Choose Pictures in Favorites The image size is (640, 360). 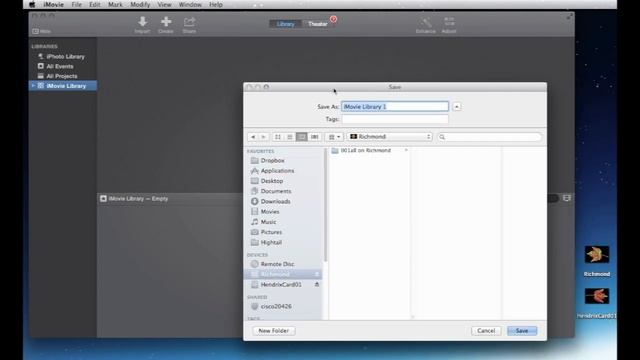pyautogui.click(x=271, y=232)
